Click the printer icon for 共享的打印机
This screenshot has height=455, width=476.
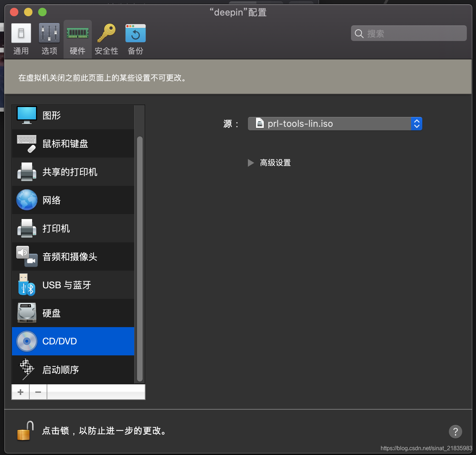(27, 172)
